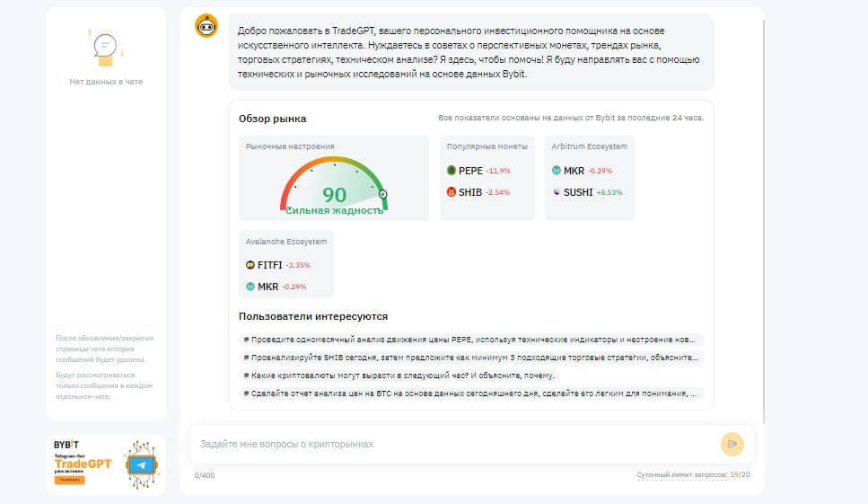
Task: Click the SHIB coin icon
Action: (452, 191)
